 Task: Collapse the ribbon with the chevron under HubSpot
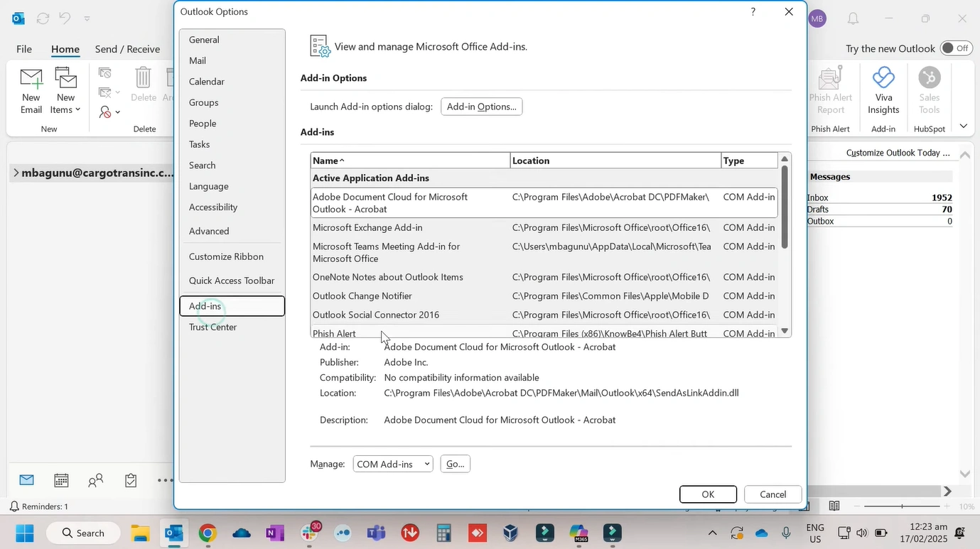(x=964, y=126)
